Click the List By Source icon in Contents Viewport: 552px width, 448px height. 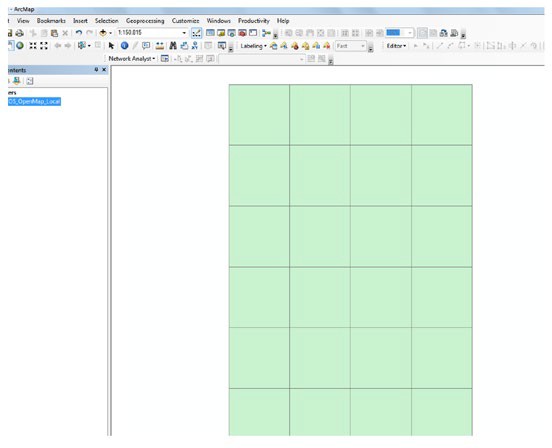[x=17, y=81]
